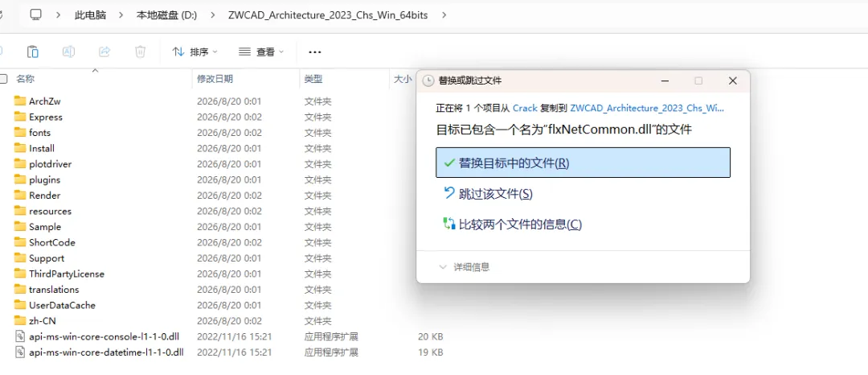Select the translations folder icon
868x375 pixels.
pyautogui.click(x=20, y=289)
